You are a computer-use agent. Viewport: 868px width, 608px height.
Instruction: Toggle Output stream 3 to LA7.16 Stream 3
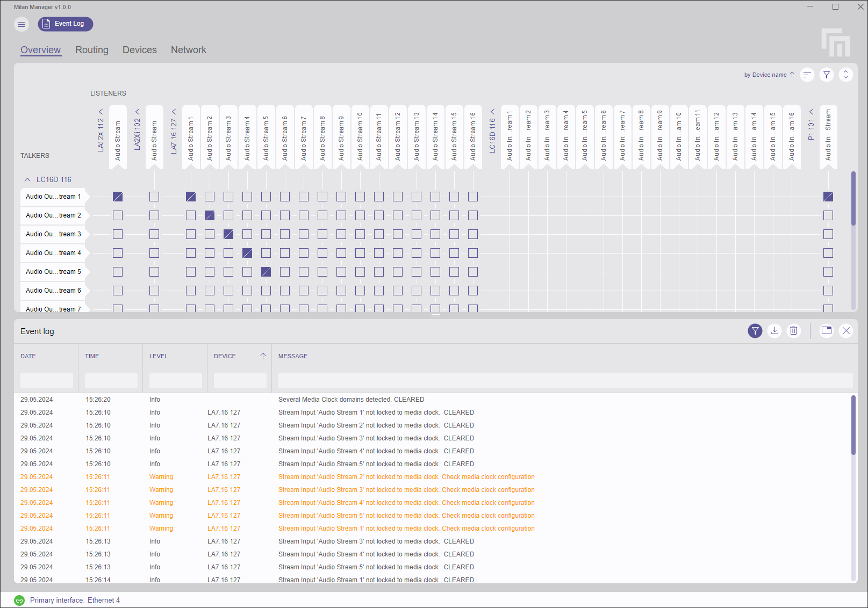[228, 234]
